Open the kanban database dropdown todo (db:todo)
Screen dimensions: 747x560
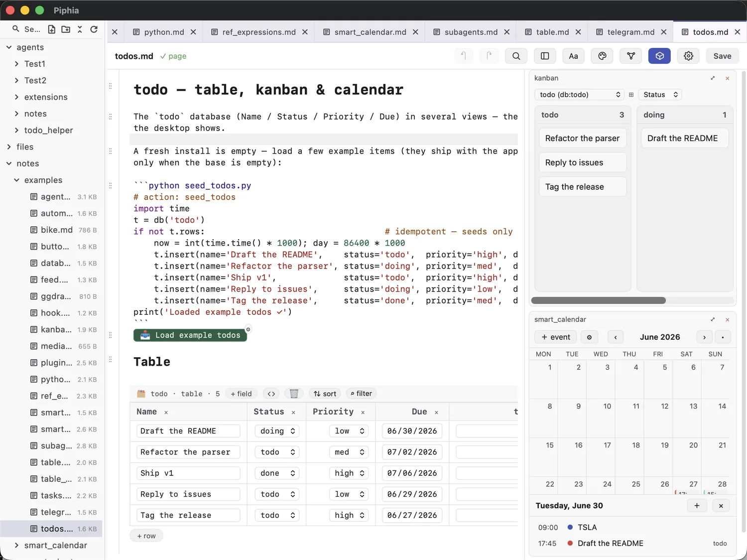point(580,95)
